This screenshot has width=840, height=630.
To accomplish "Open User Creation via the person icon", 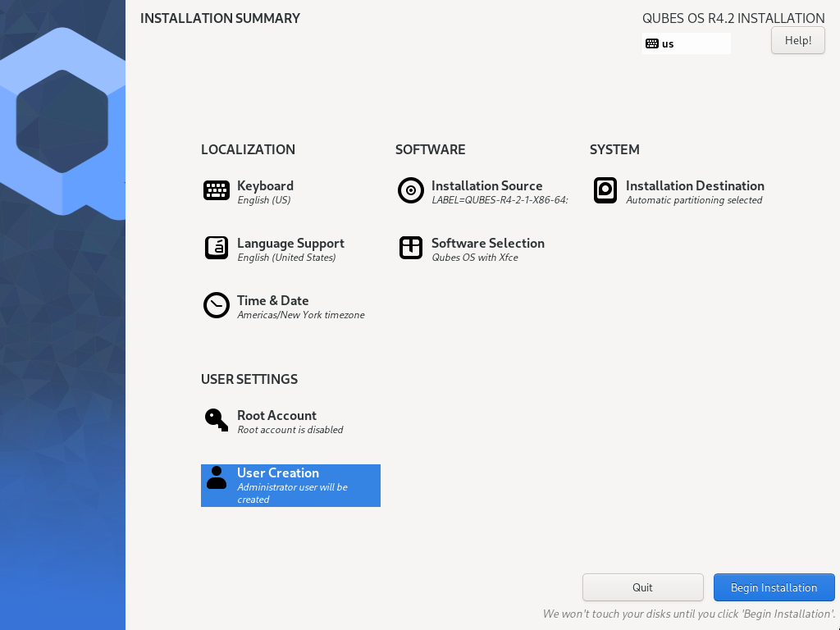I will click(x=216, y=477).
